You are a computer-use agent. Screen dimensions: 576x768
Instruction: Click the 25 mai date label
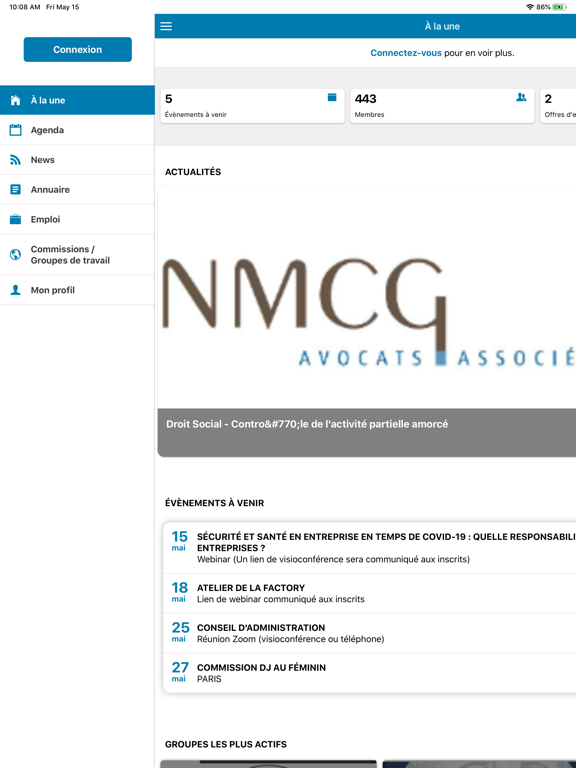pyautogui.click(x=180, y=631)
